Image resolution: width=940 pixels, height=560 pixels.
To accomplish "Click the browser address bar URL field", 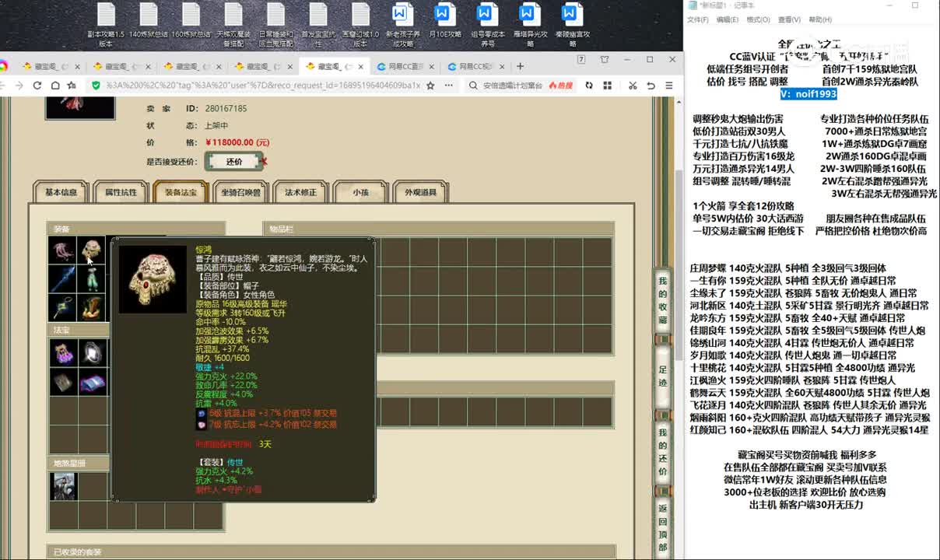I will coord(263,85).
